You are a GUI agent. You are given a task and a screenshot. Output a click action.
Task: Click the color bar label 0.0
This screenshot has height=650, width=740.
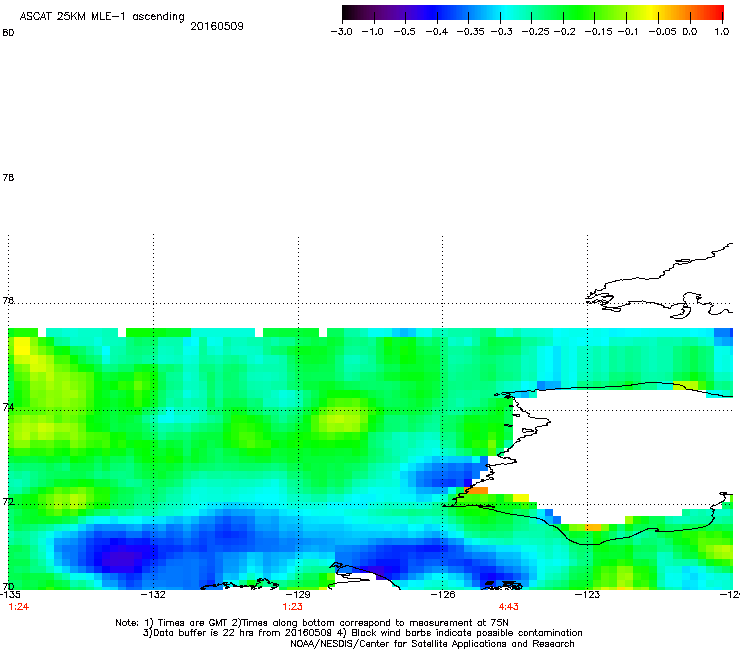click(x=690, y=32)
